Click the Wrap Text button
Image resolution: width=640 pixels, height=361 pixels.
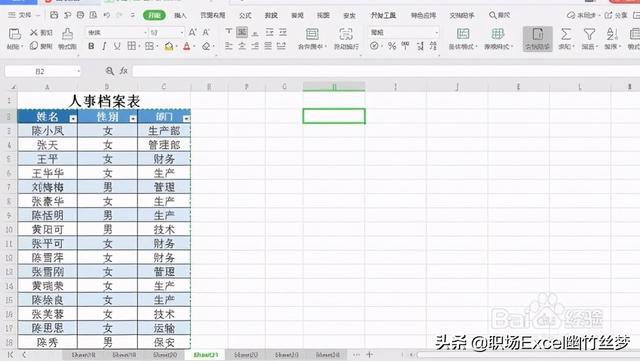pos(346,38)
